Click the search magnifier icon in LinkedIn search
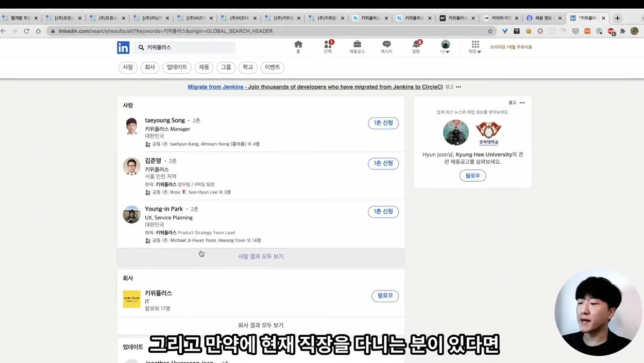This screenshot has width=644, height=363. 141,47
